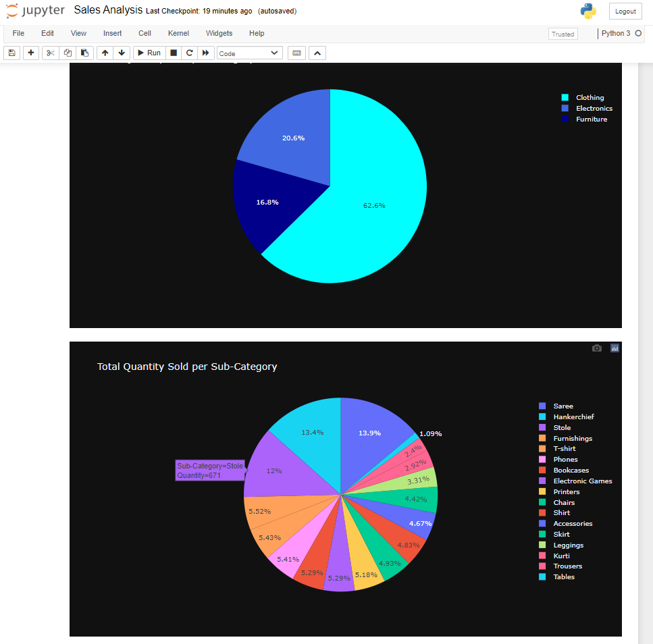Cut selected cells with scissors icon
Image resolution: width=653 pixels, height=644 pixels.
[51, 53]
